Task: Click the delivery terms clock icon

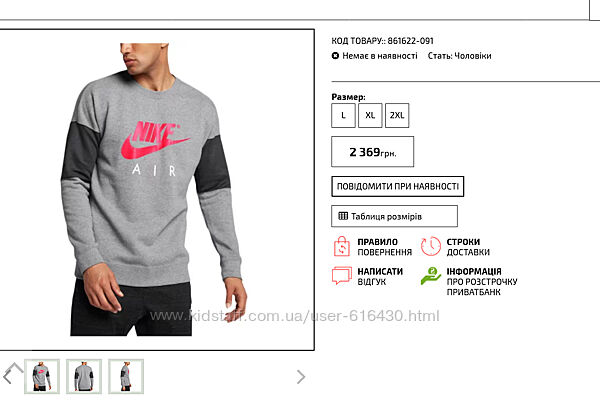Action: pos(431,246)
